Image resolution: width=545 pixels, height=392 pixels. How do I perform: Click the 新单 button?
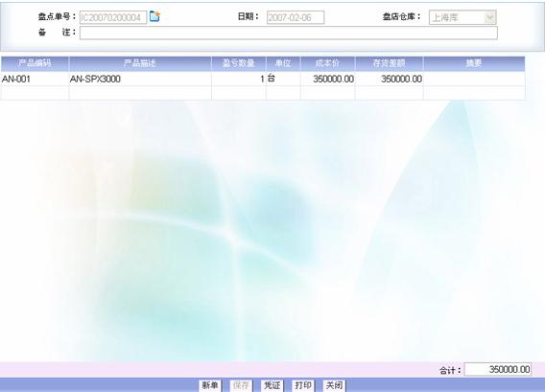point(210,385)
